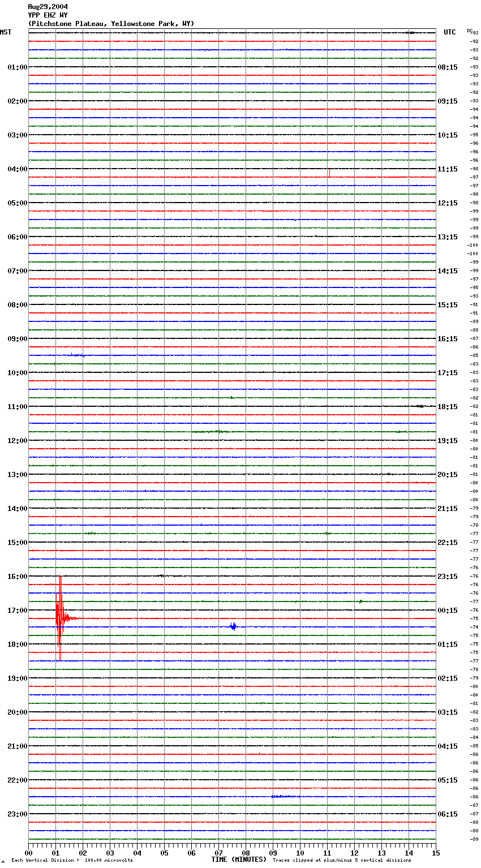Click the 08:00 MST time label
481x868 pixels.
click(x=18, y=305)
